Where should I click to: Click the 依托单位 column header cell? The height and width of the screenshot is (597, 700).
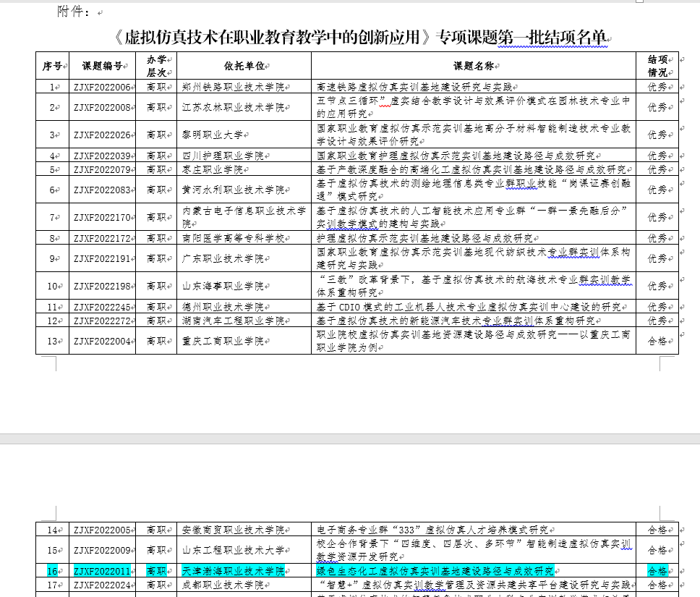coord(244,66)
